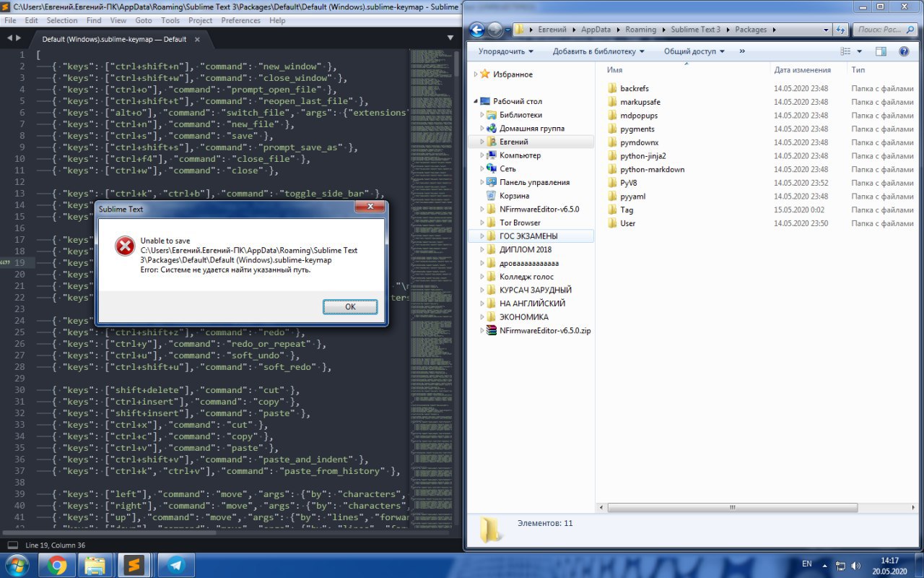Click the Sublime Text minimap
Screen dimensions: 924x578
pos(431,289)
